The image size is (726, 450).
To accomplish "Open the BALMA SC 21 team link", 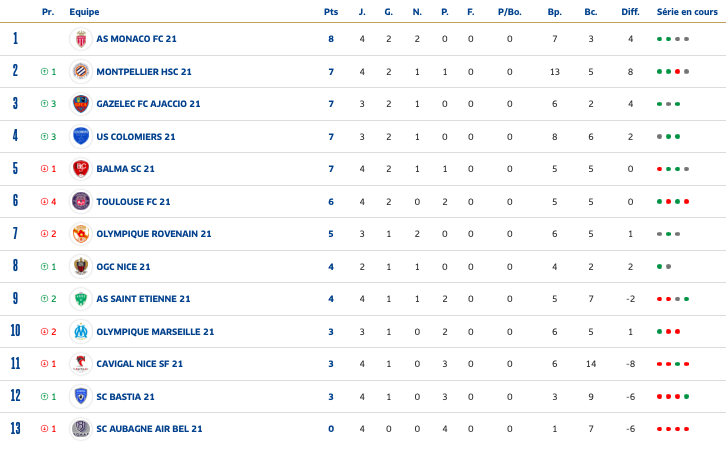I will 125,169.
